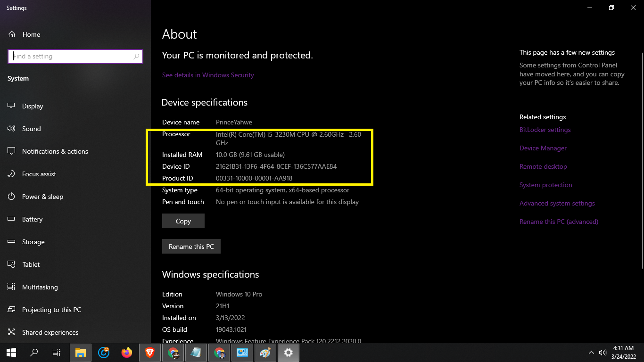This screenshot has width=644, height=362.
Task: Open BitLocker settings link
Action: (545, 130)
